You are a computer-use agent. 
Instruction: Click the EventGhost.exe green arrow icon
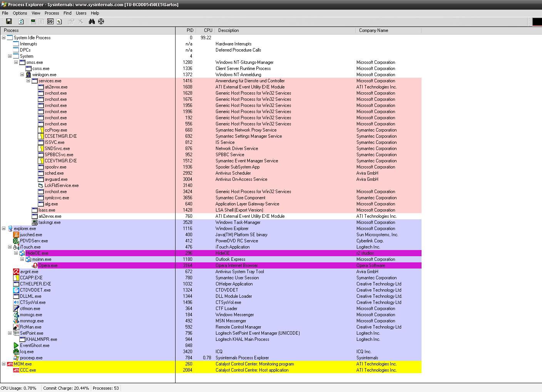point(16,345)
